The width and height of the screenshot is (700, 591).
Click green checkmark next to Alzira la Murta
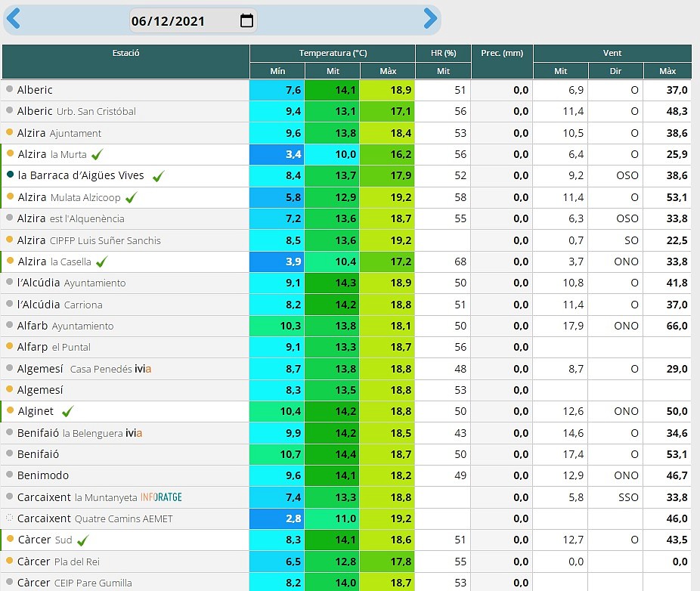coord(97,154)
